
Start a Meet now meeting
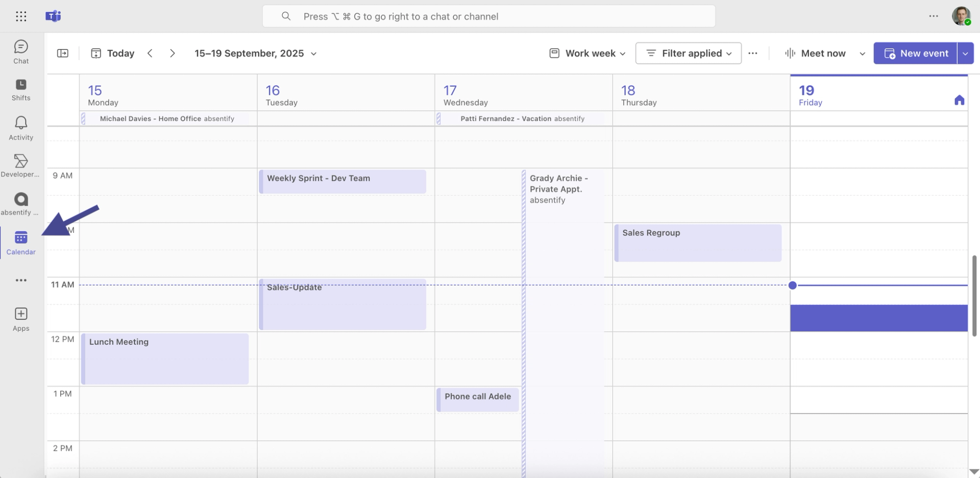click(x=816, y=53)
